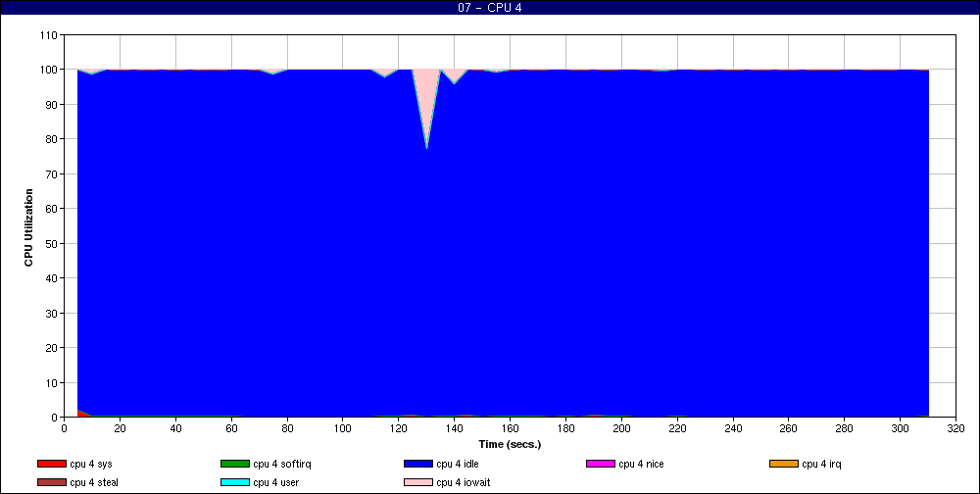Click the blue cpu 4 idle legend swatch
The image size is (980, 494).
[x=418, y=464]
